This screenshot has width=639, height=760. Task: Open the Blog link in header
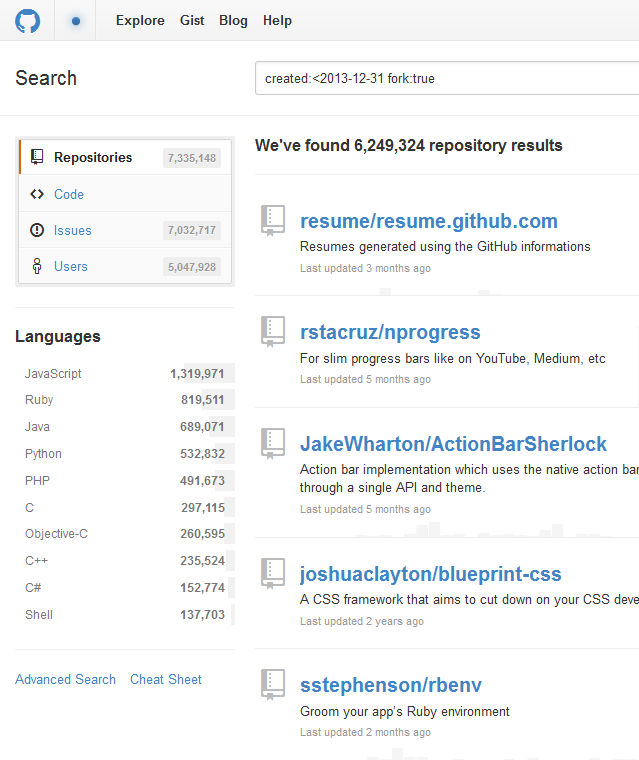233,20
